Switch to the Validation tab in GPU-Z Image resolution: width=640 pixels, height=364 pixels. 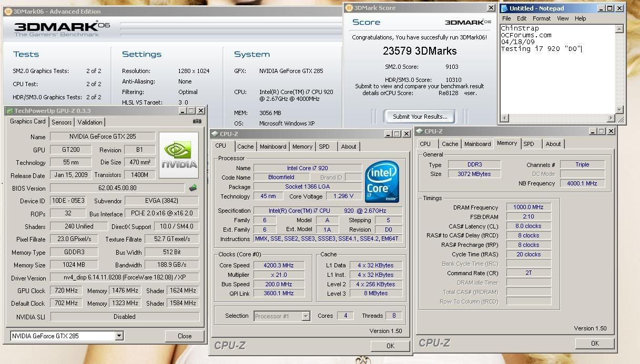pyautogui.click(x=90, y=122)
